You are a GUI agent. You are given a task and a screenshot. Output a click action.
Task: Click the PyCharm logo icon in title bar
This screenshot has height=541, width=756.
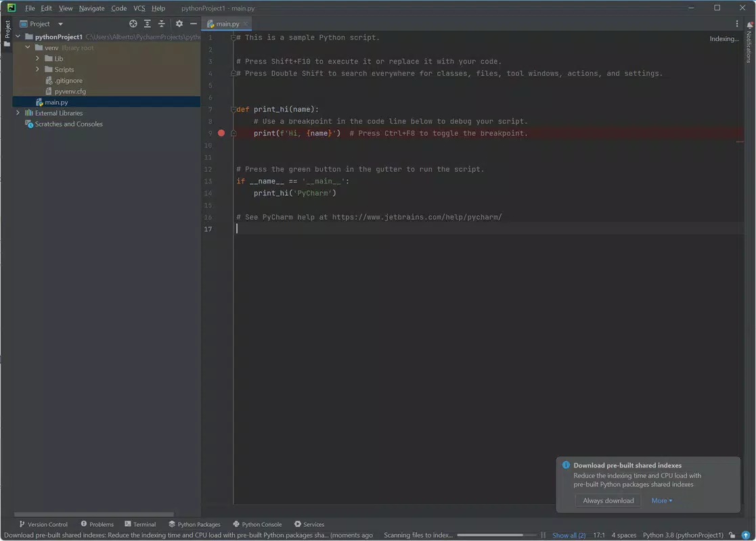[x=11, y=7]
